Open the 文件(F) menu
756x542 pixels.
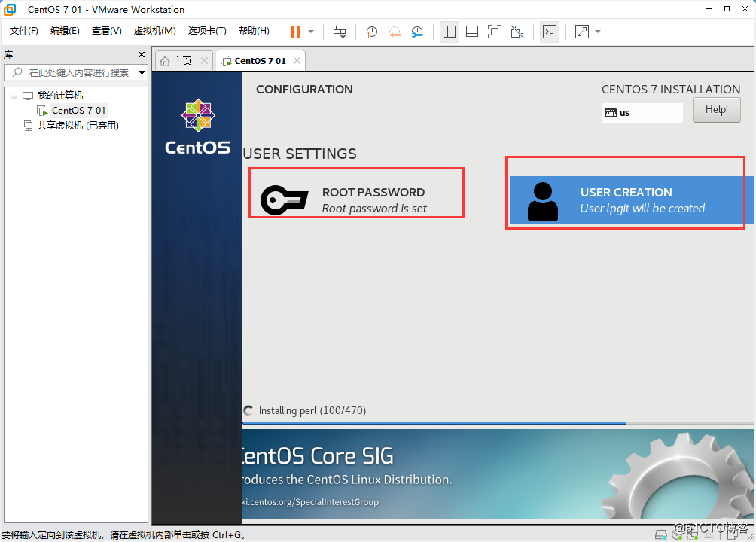[23, 31]
